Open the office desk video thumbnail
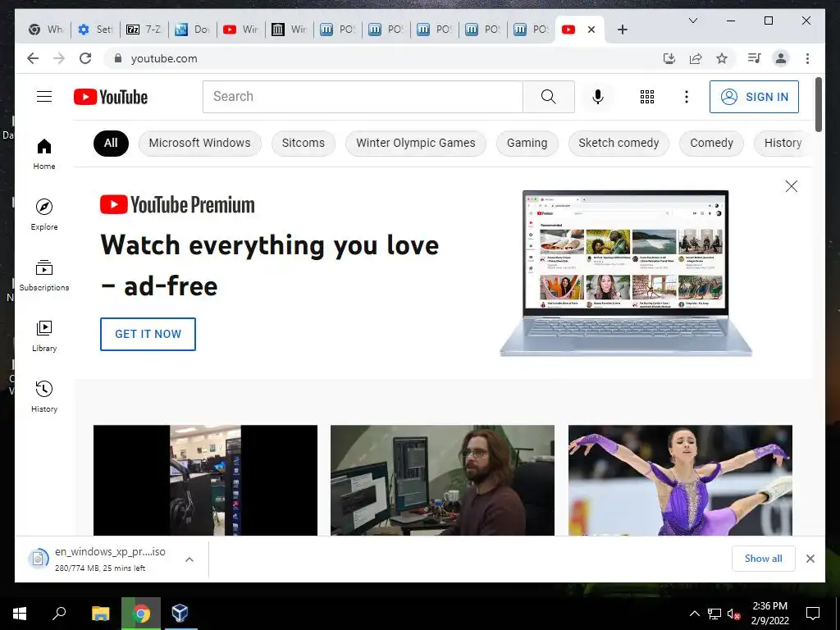Image resolution: width=840 pixels, height=630 pixels. click(205, 480)
